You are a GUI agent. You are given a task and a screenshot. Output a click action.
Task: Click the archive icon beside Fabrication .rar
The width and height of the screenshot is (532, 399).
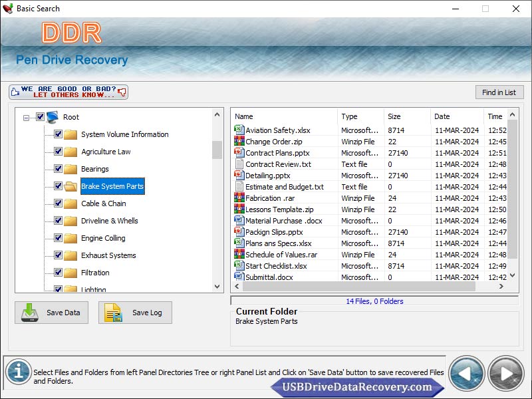point(239,198)
